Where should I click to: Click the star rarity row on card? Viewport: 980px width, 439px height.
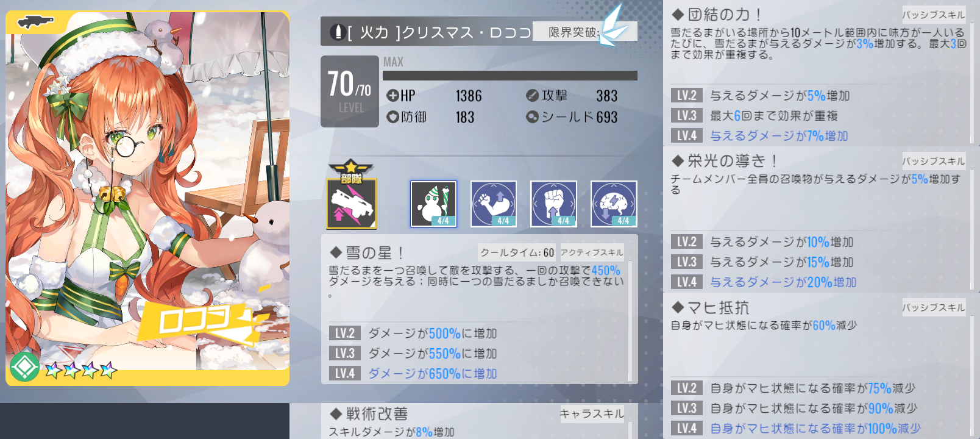[x=81, y=369]
